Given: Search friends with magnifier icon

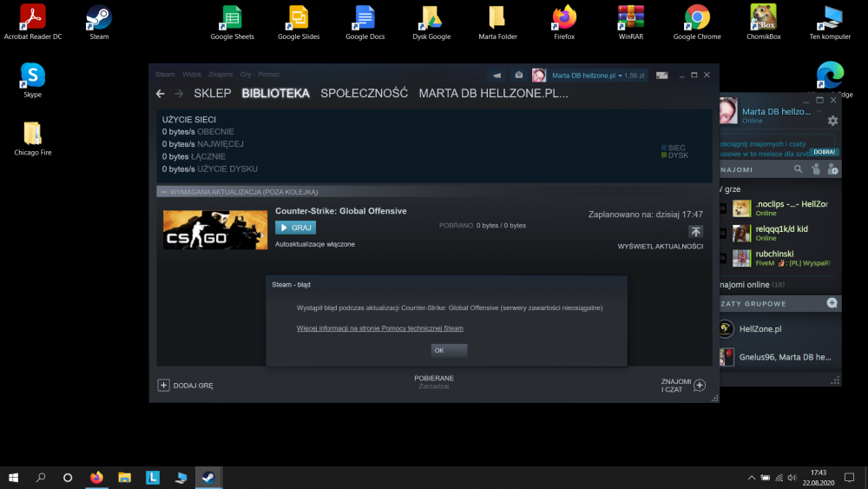Looking at the screenshot, I should [799, 169].
